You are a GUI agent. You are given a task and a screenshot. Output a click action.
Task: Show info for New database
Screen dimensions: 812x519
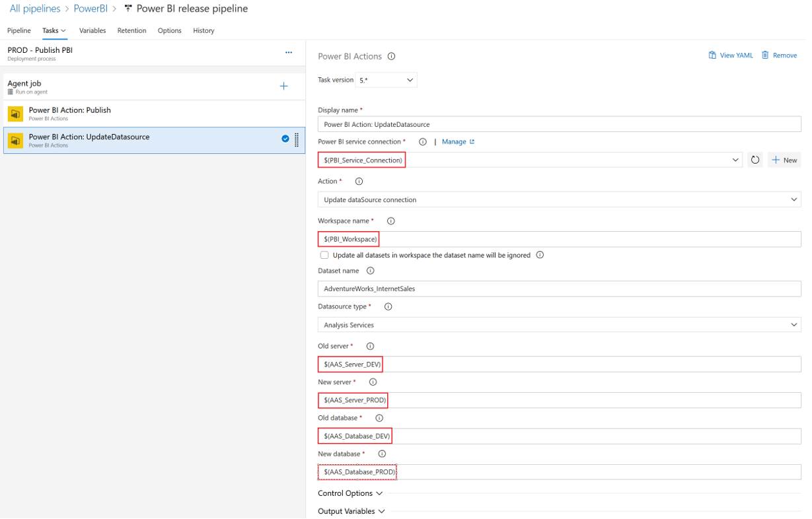click(382, 454)
